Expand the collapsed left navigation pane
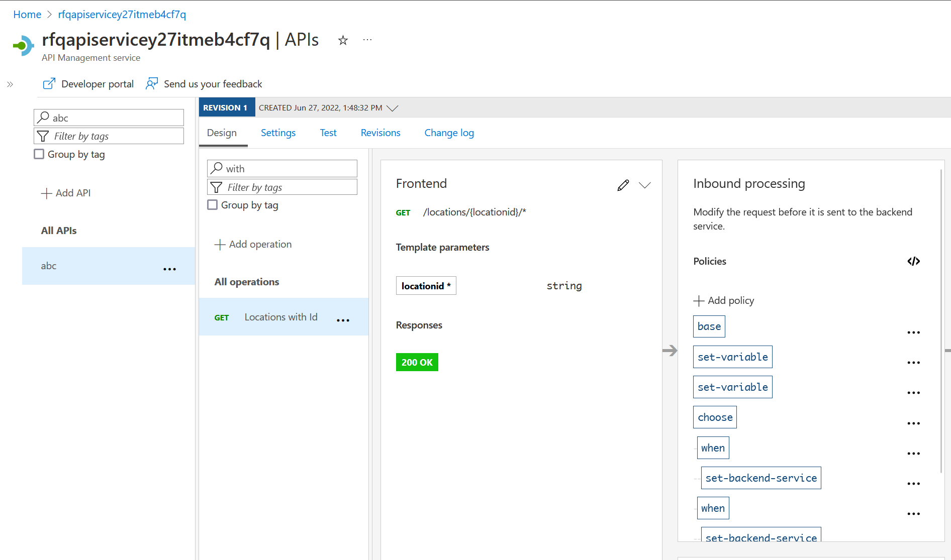This screenshot has width=951, height=560. [10, 84]
